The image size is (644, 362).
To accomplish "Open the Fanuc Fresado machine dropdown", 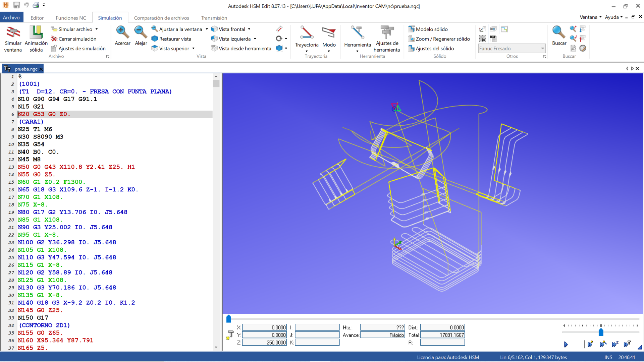I will pyautogui.click(x=542, y=49).
